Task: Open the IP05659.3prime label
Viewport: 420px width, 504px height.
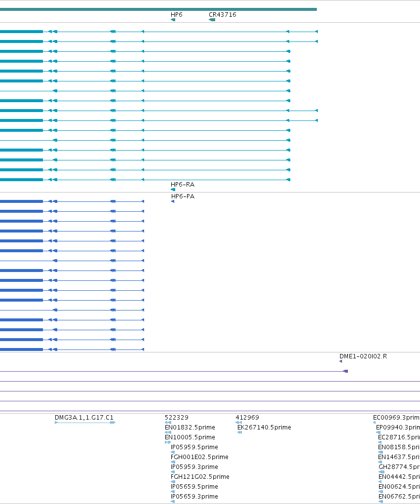Action: click(x=194, y=497)
